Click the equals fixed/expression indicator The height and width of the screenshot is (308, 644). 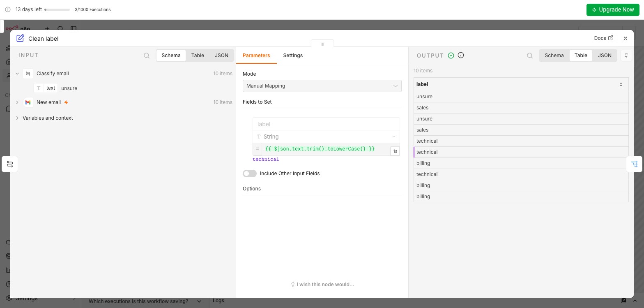point(257,149)
